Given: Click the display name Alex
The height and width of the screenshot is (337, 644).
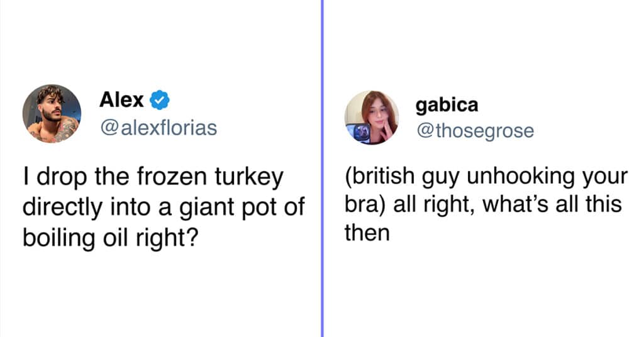Looking at the screenshot, I should (x=121, y=100).
